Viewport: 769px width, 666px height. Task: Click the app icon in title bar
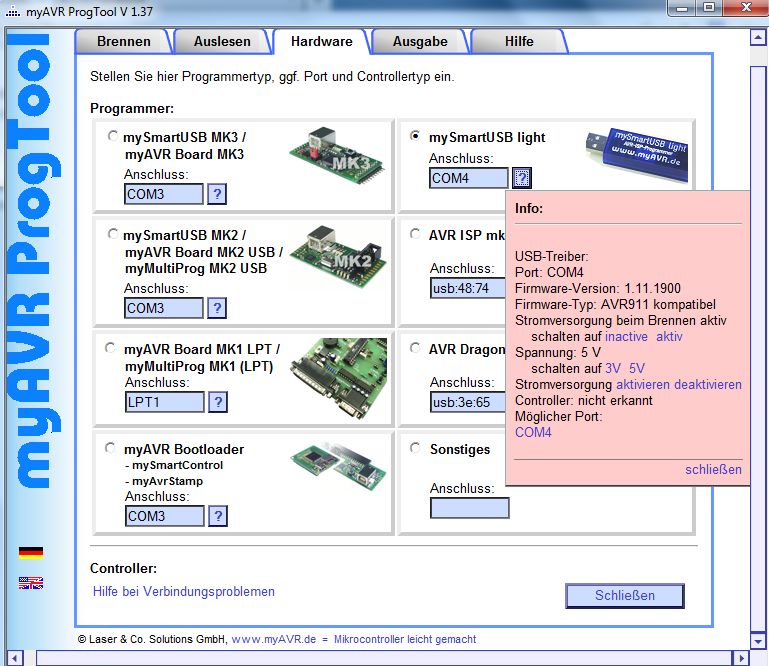(x=13, y=11)
